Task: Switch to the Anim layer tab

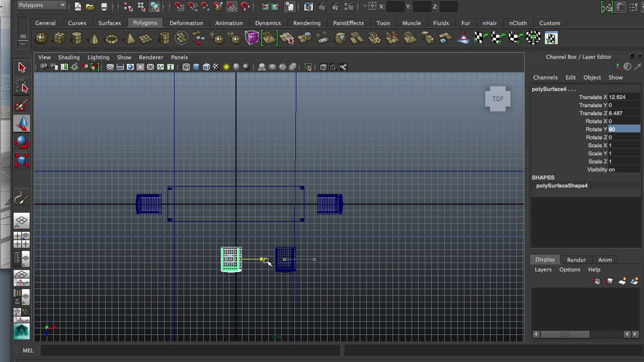Action: click(605, 260)
